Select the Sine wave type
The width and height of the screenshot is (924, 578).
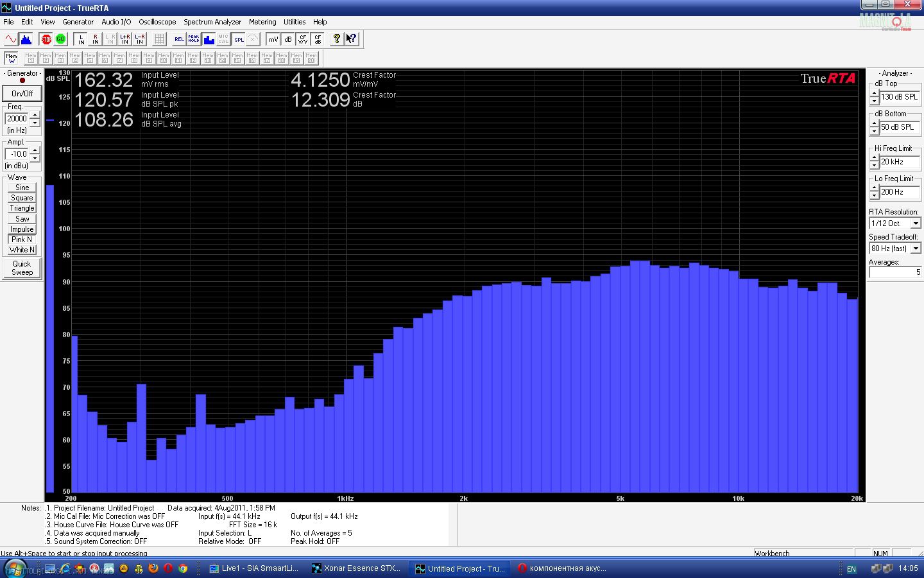point(22,188)
